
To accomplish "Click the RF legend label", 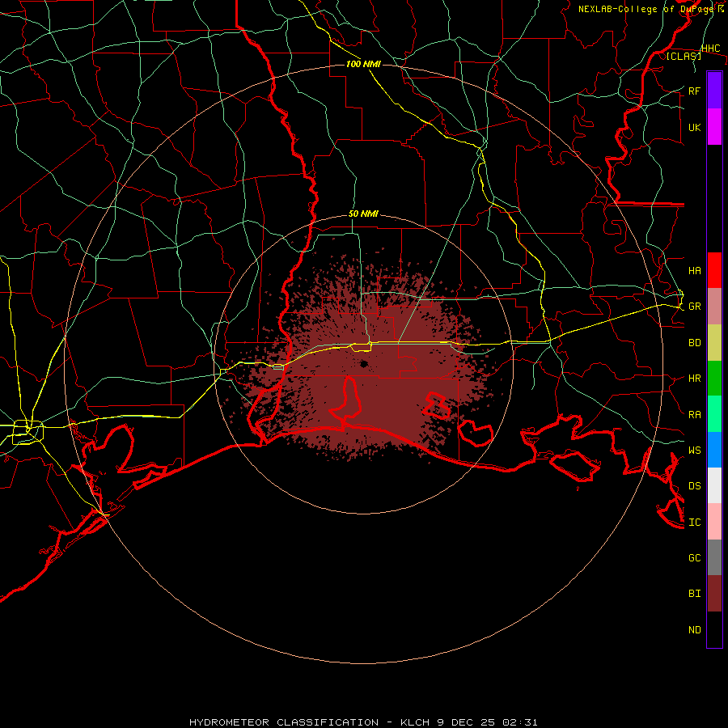I will [694, 91].
